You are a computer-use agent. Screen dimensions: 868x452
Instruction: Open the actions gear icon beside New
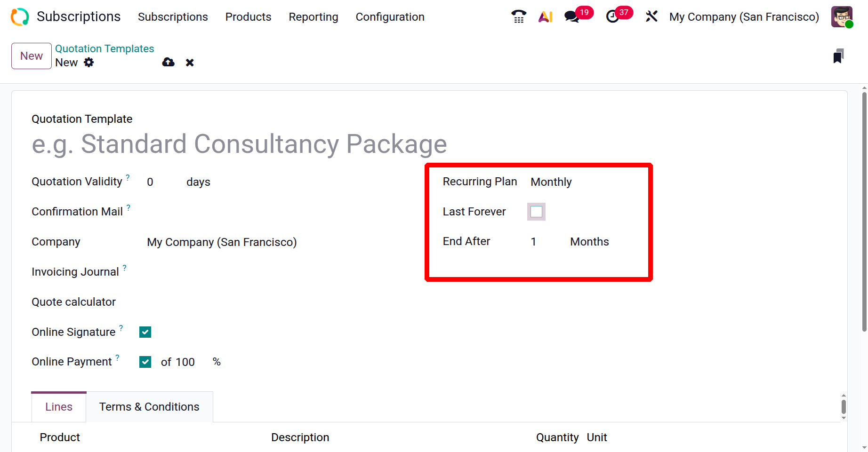(x=89, y=63)
